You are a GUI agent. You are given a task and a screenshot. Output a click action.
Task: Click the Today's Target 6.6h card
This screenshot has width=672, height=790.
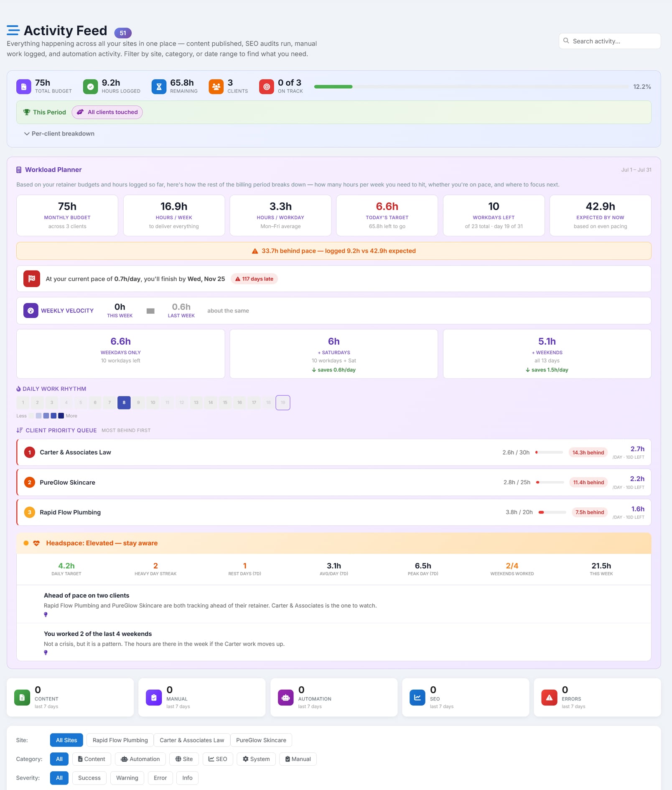click(387, 215)
